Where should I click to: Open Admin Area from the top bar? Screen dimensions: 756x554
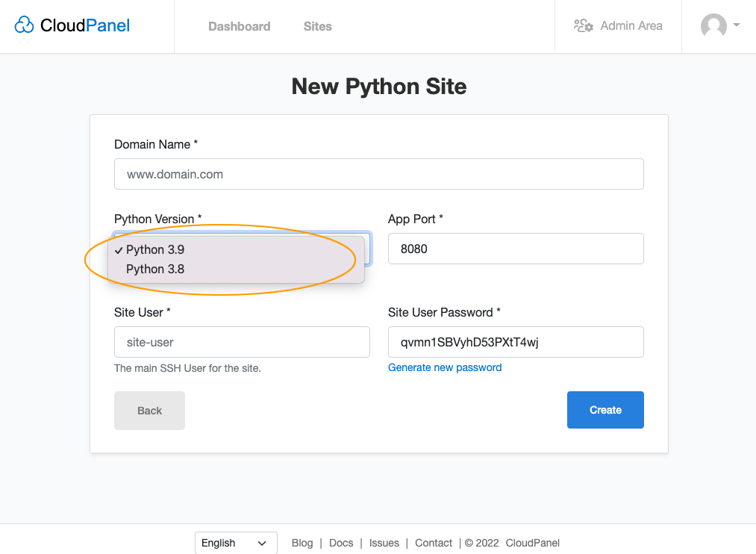click(x=618, y=25)
